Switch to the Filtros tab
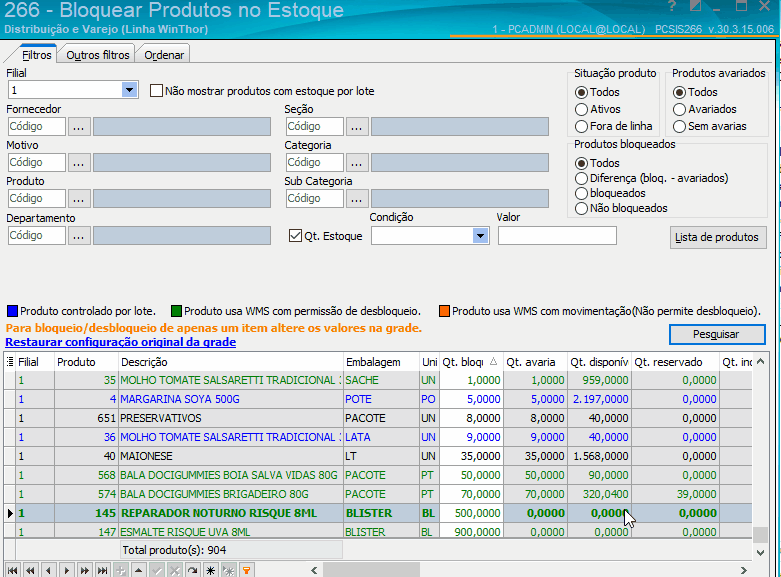The width and height of the screenshot is (781, 577). (x=36, y=55)
